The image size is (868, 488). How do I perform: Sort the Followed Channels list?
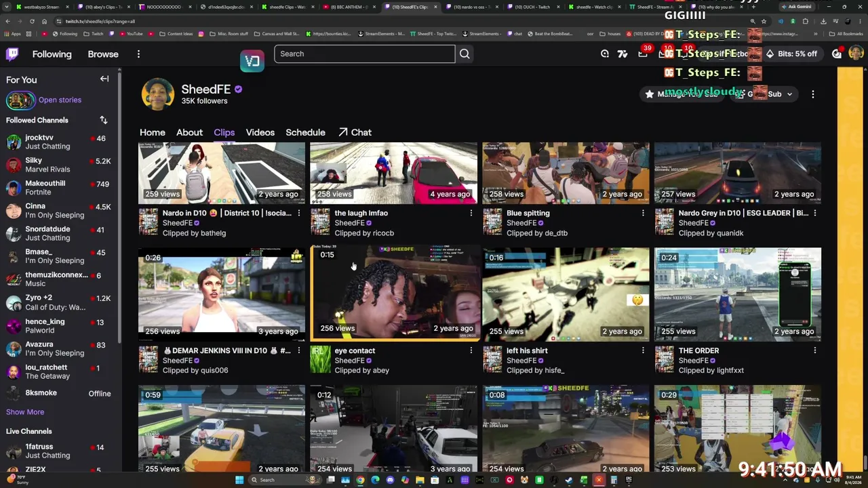point(104,120)
